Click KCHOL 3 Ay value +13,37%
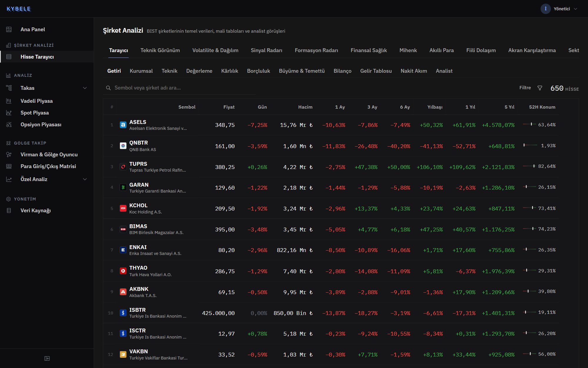Screen dimensions: 588x368 point(366,209)
